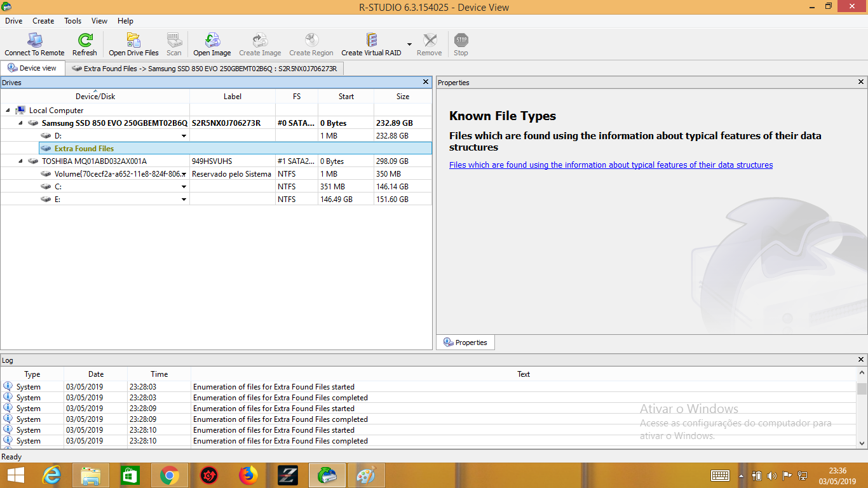Sort by the Label column header
The image size is (868, 488).
233,96
